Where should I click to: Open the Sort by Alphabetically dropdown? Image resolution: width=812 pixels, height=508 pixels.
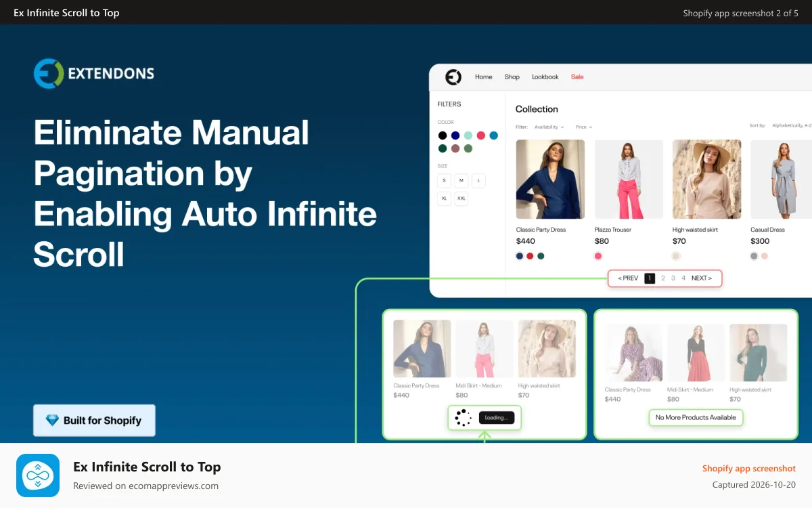(x=790, y=125)
